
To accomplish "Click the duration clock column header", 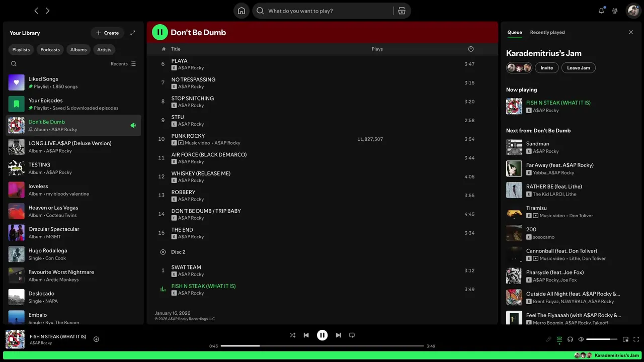I will [471, 49].
